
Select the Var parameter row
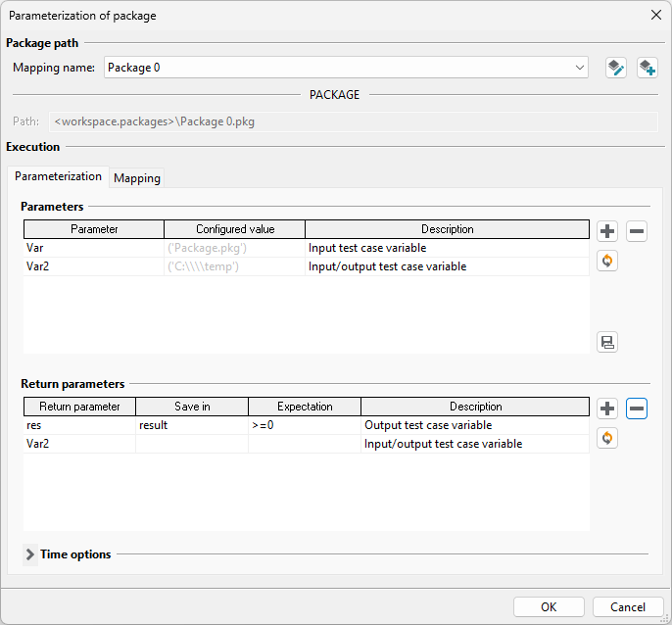307,248
